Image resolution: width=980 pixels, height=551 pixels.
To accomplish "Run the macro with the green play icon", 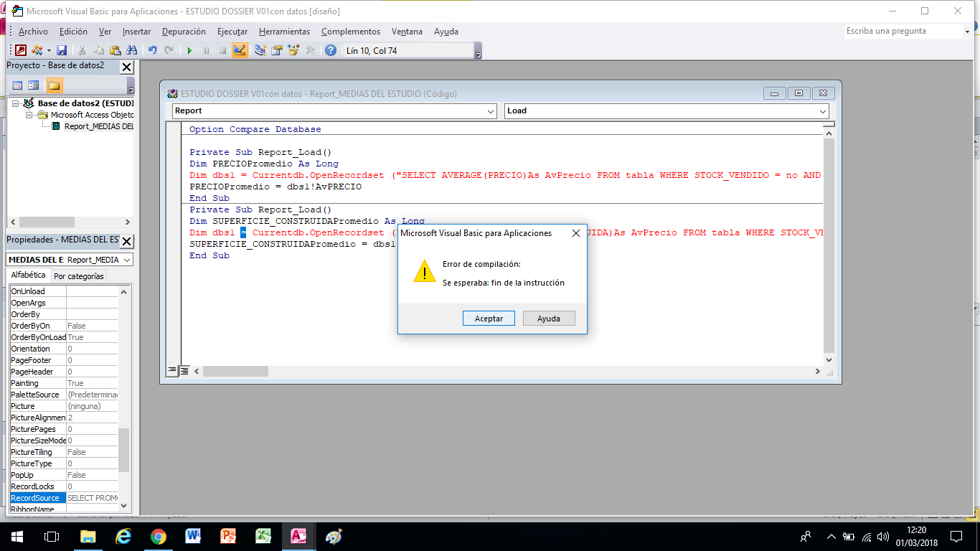I will [189, 50].
